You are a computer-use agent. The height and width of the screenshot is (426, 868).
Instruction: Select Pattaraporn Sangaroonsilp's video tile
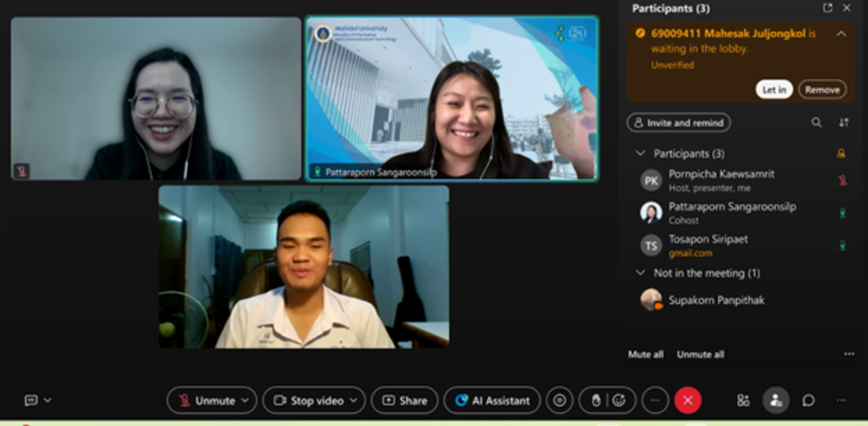click(452, 99)
